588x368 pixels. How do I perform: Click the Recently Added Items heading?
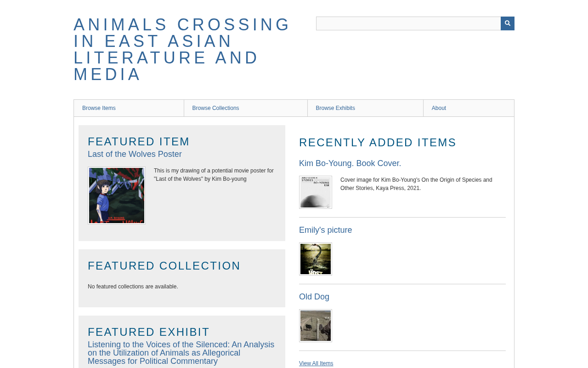[x=378, y=143]
